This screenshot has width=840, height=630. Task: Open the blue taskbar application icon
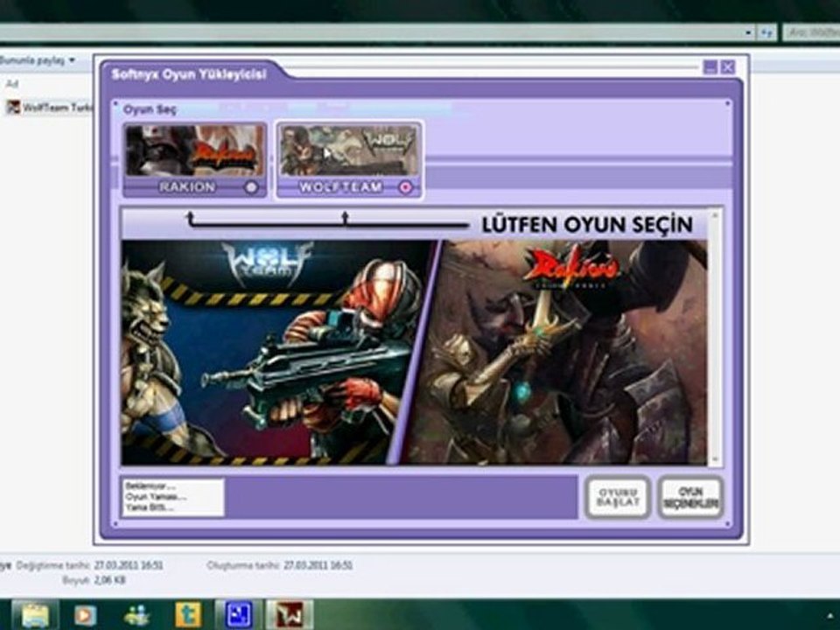[238, 614]
